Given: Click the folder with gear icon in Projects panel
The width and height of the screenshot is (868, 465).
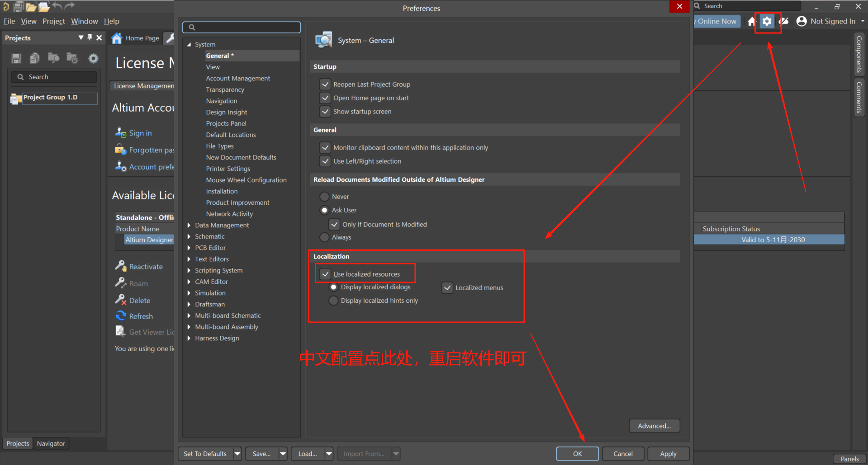Looking at the screenshot, I should [x=72, y=58].
